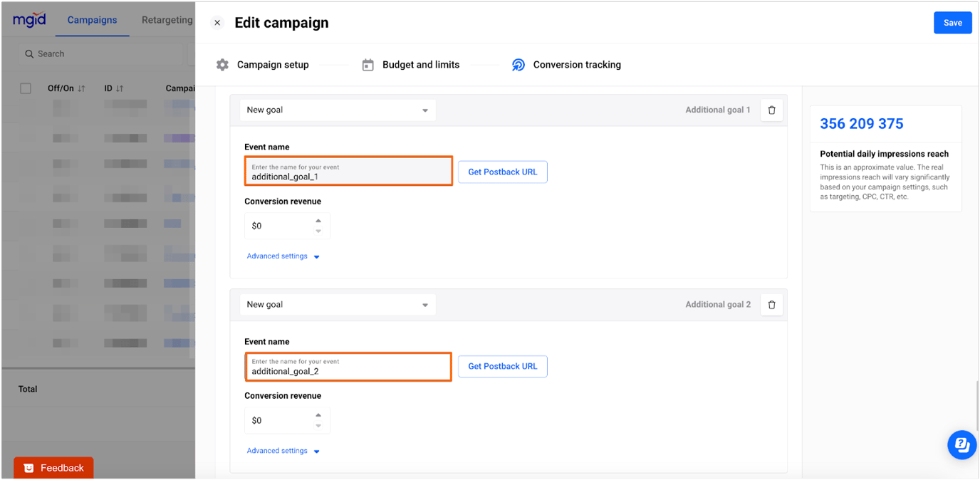
Task: Open the New goal dropdown for goal 1
Action: click(338, 110)
